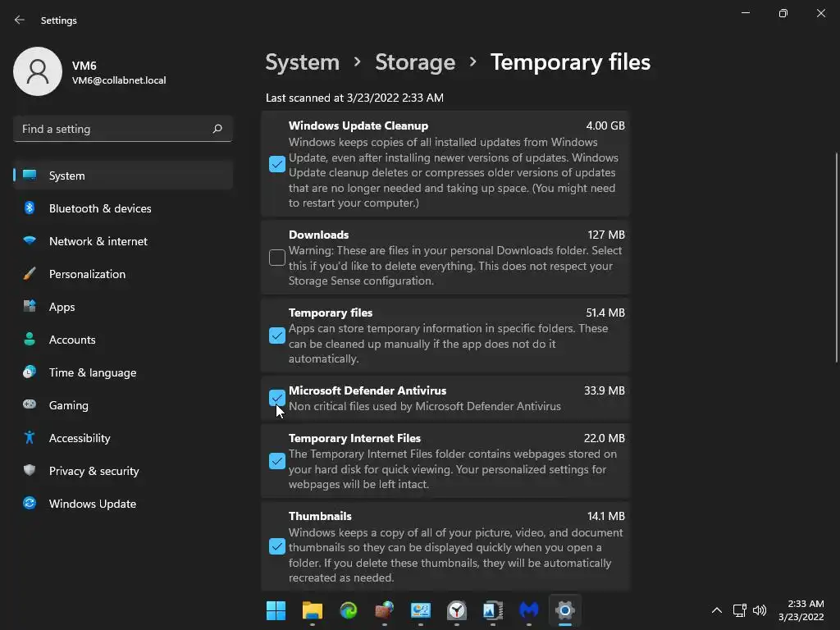840x630 pixels.
Task: Click the Gaming controller icon
Action: pos(30,405)
